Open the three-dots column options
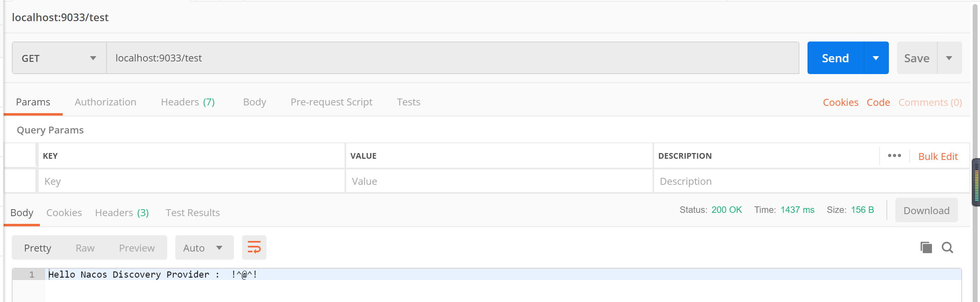 [894, 156]
